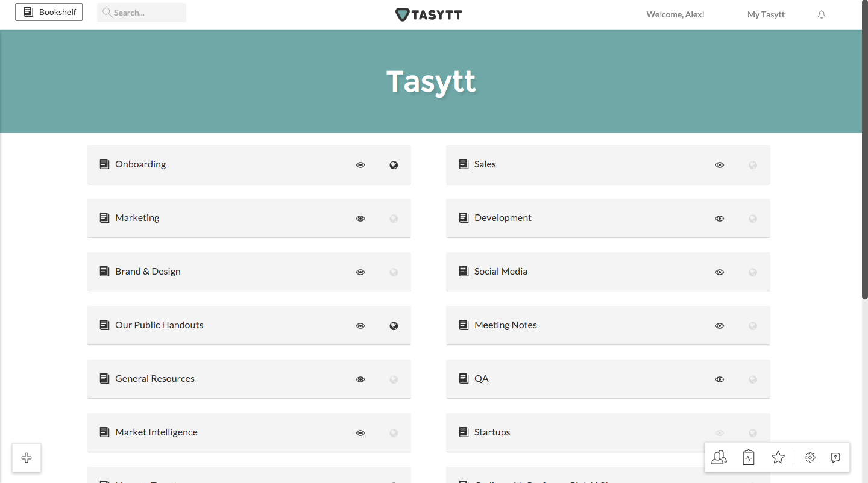Open the Marketing book
Viewport: 868px width, 483px height.
(x=249, y=218)
